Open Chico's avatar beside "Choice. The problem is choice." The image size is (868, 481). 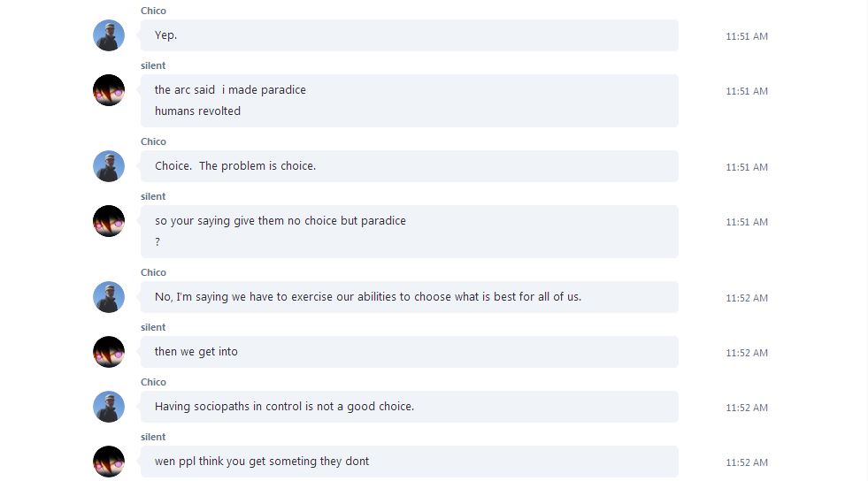tap(109, 166)
